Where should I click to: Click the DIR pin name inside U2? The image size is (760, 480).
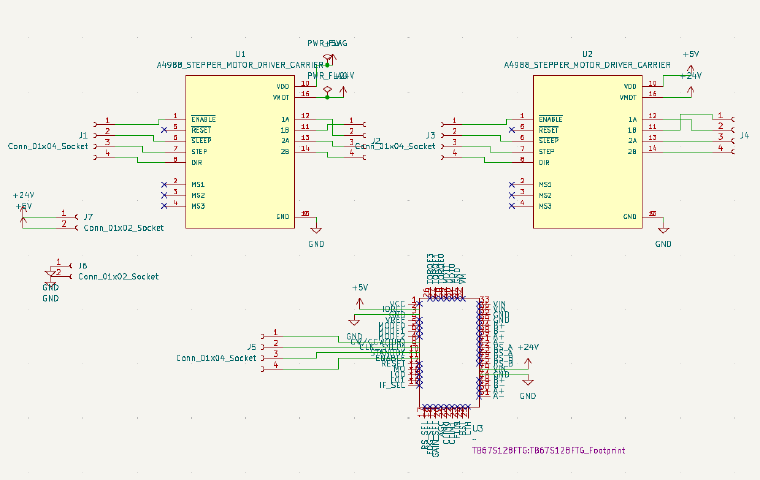pos(544,162)
